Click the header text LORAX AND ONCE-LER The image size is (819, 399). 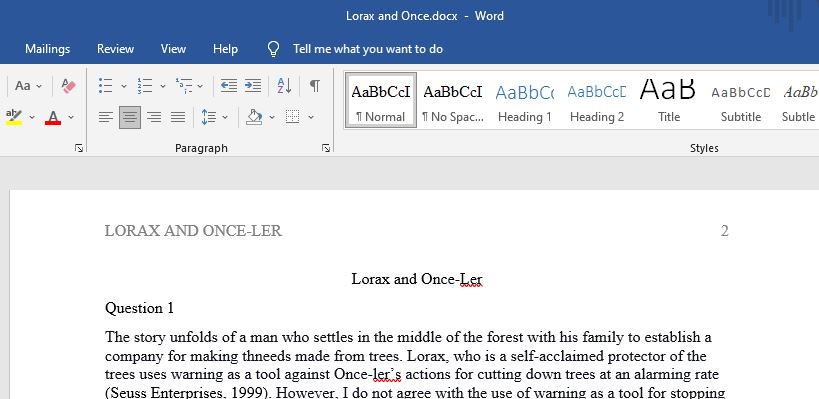[x=193, y=231]
